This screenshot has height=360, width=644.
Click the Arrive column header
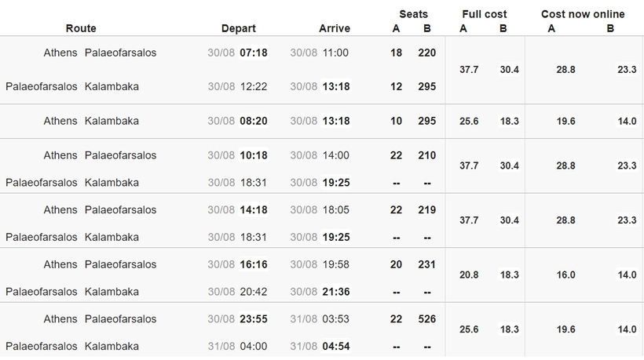335,28
